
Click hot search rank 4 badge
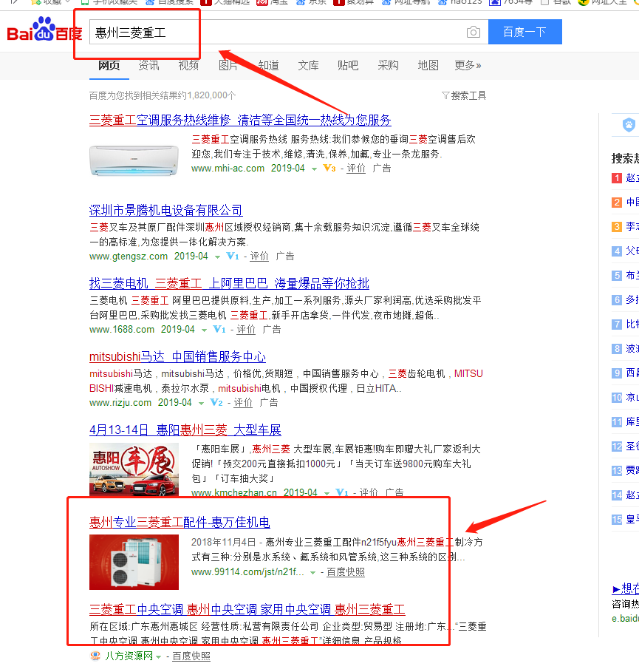coord(617,251)
